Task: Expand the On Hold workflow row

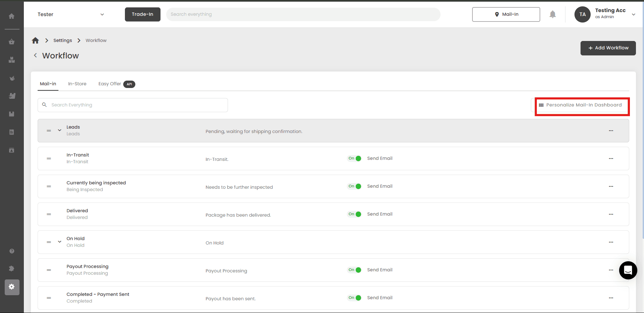Action: (59, 242)
